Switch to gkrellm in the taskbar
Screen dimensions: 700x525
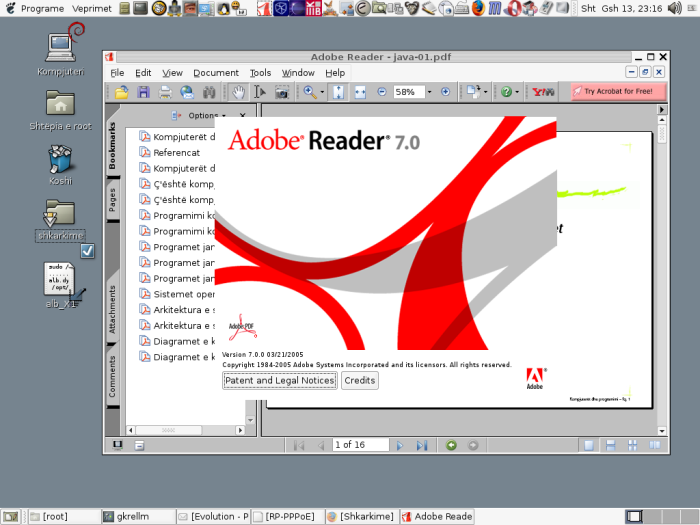coord(138,517)
